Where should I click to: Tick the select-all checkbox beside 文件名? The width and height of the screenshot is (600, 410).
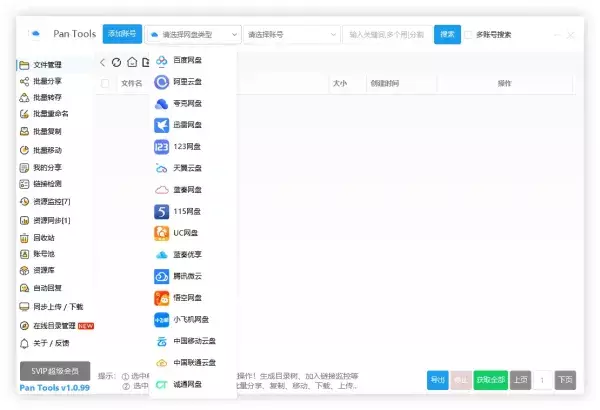[104, 83]
